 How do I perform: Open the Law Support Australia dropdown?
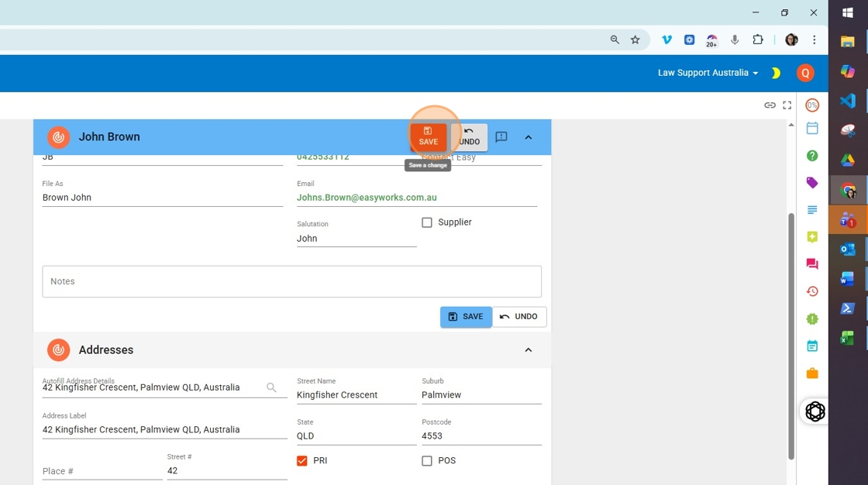coord(708,73)
